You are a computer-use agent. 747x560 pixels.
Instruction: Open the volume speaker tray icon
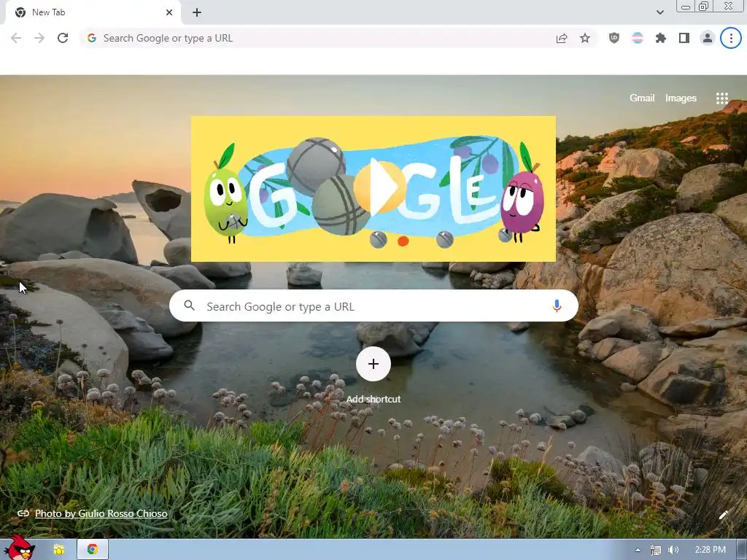pyautogui.click(x=673, y=550)
